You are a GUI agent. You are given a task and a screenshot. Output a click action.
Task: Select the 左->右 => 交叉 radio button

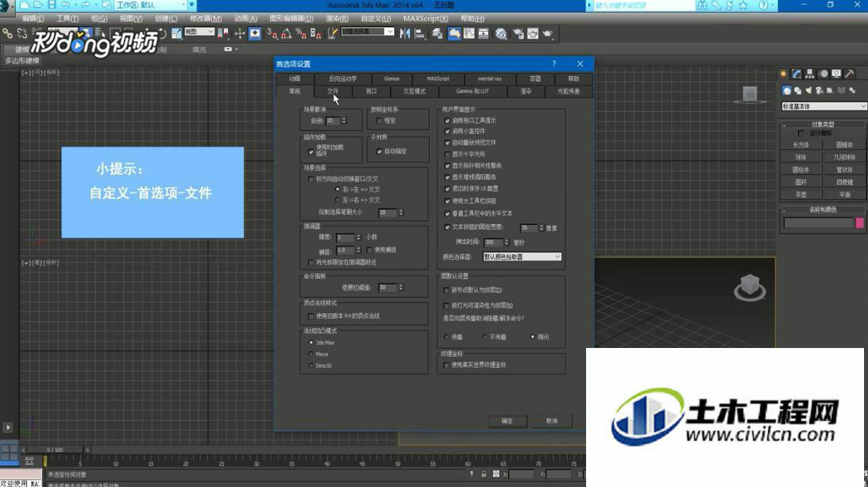pos(338,200)
